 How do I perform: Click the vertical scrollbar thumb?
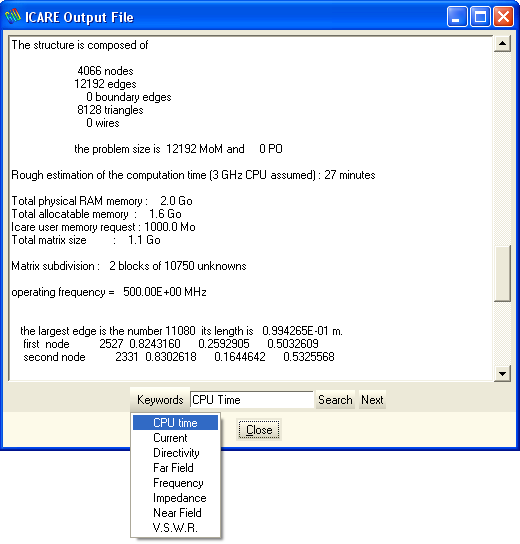pyautogui.click(x=502, y=274)
